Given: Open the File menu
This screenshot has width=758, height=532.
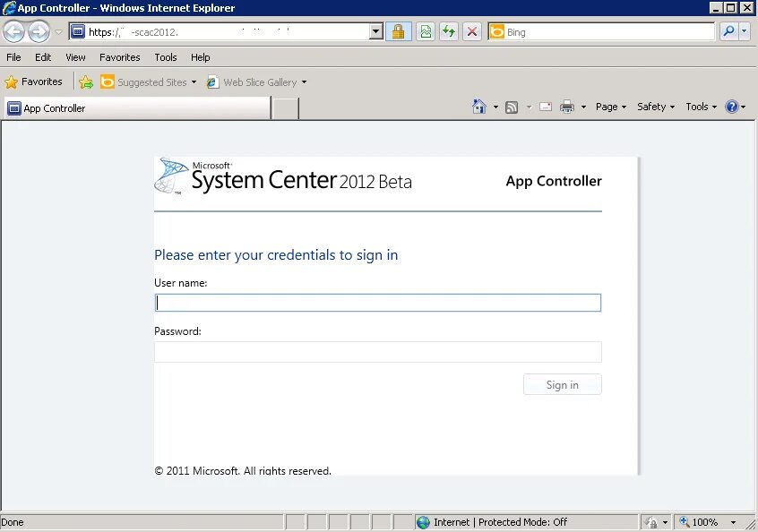Looking at the screenshot, I should coord(13,57).
